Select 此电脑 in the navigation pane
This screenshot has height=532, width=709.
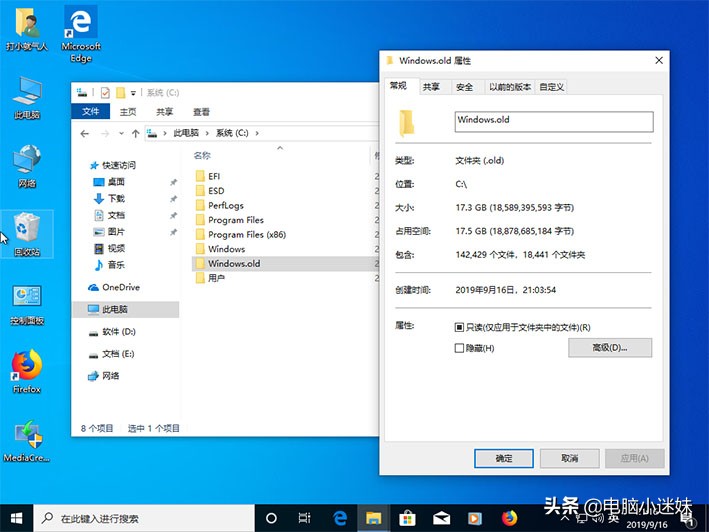coord(126,309)
